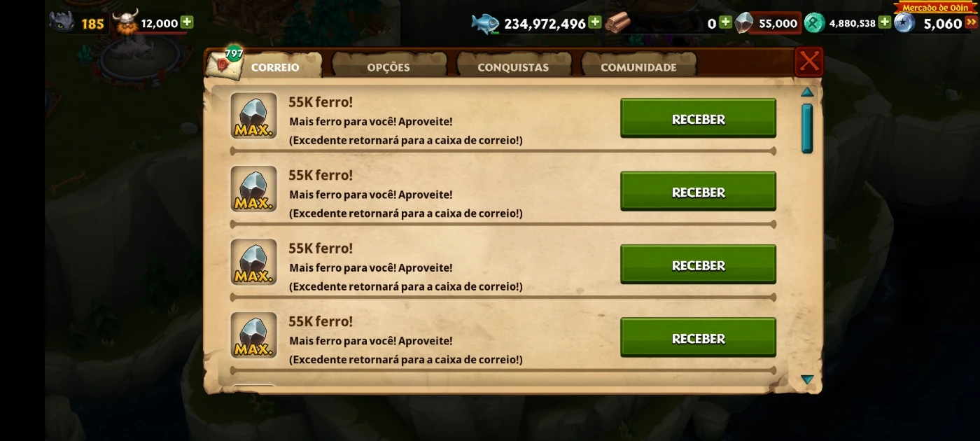Open the Conquistas tab
The height and width of the screenshot is (441, 980).
point(513,67)
